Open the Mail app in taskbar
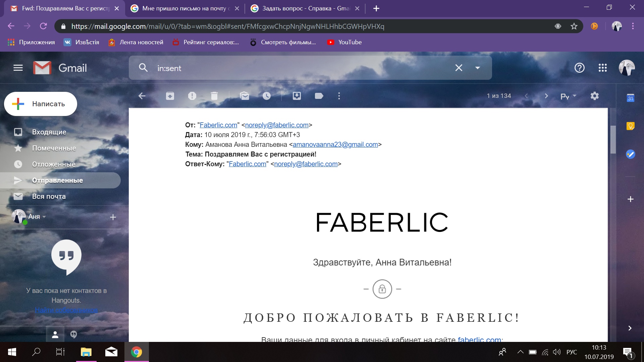 tap(111, 352)
